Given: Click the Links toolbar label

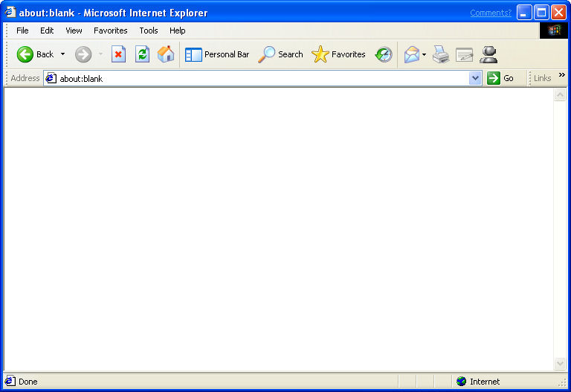Looking at the screenshot, I should [x=542, y=78].
